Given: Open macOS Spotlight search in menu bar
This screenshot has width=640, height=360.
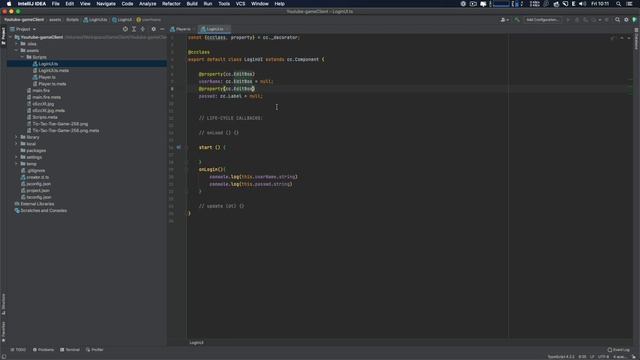Looking at the screenshot, I should tap(618, 4).
